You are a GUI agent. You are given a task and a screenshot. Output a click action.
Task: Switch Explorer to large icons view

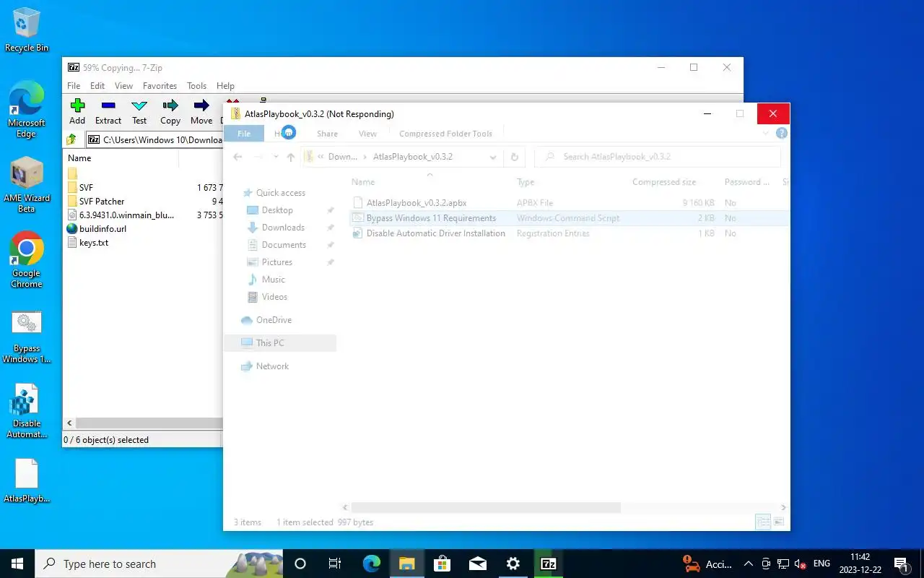pos(779,522)
